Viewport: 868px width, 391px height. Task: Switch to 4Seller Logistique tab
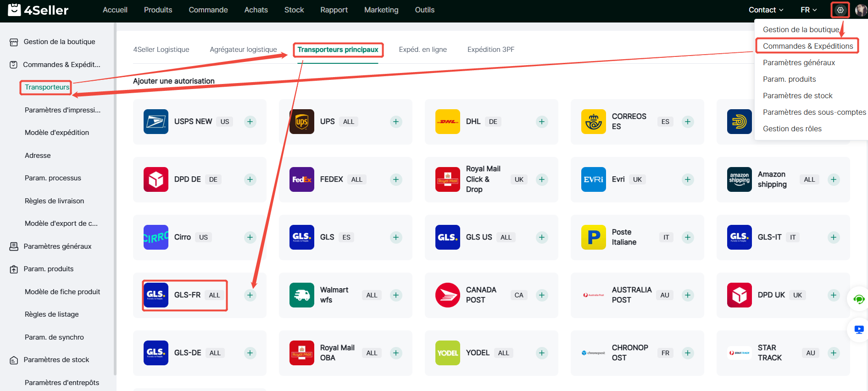pyautogui.click(x=161, y=50)
